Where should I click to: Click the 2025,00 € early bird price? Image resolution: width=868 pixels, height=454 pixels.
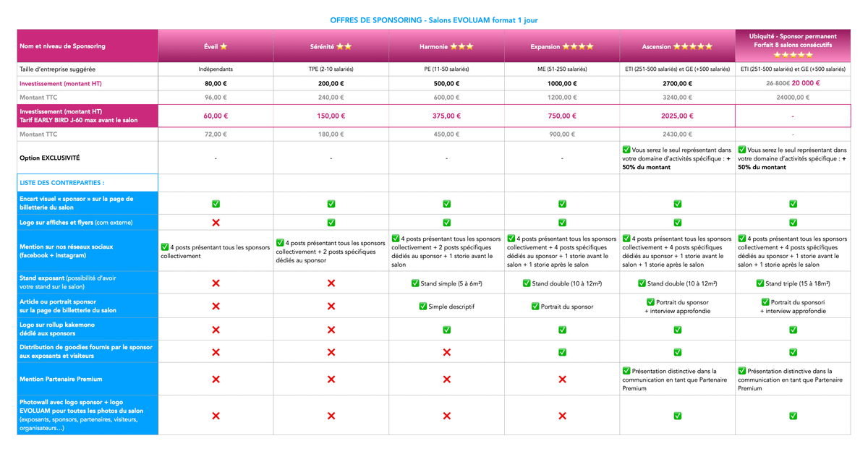(678, 116)
